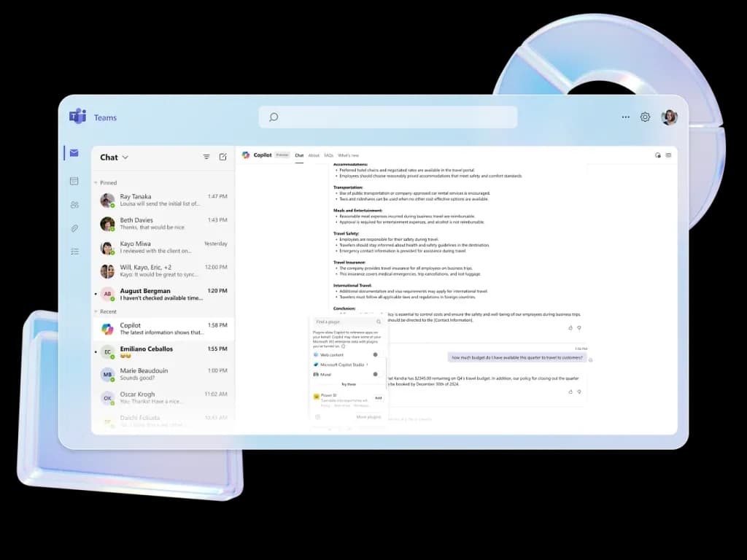Click the Power BI plugin icon

(317, 396)
